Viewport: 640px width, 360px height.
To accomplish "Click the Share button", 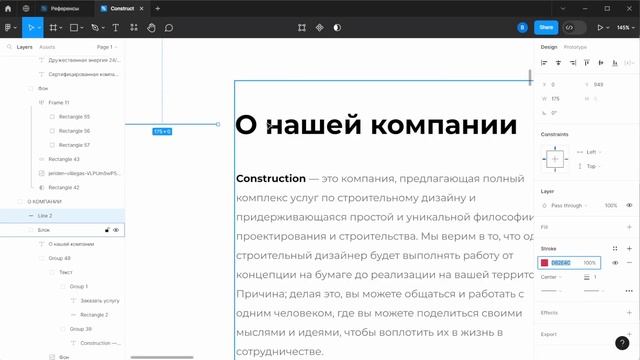I will pos(546,27).
